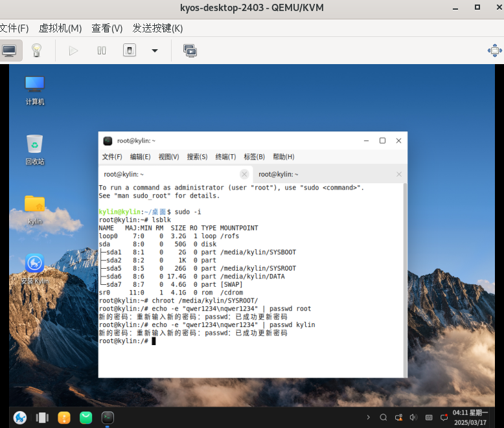Image resolution: width=504 pixels, height=428 pixels.
Task: Close the first terminal tab
Action: 244,174
